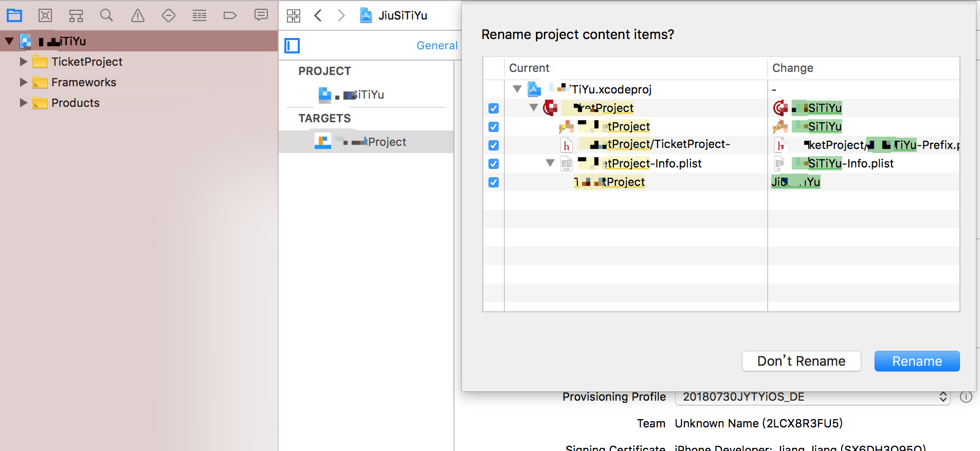Click the xcodeproj file icon in Current column

(x=535, y=89)
